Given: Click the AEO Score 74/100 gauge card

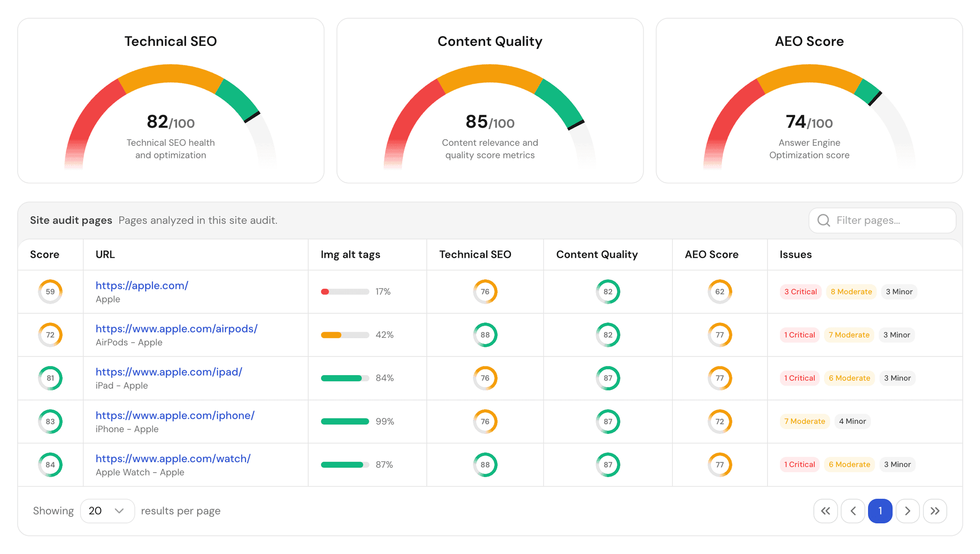Looking at the screenshot, I should (x=809, y=100).
